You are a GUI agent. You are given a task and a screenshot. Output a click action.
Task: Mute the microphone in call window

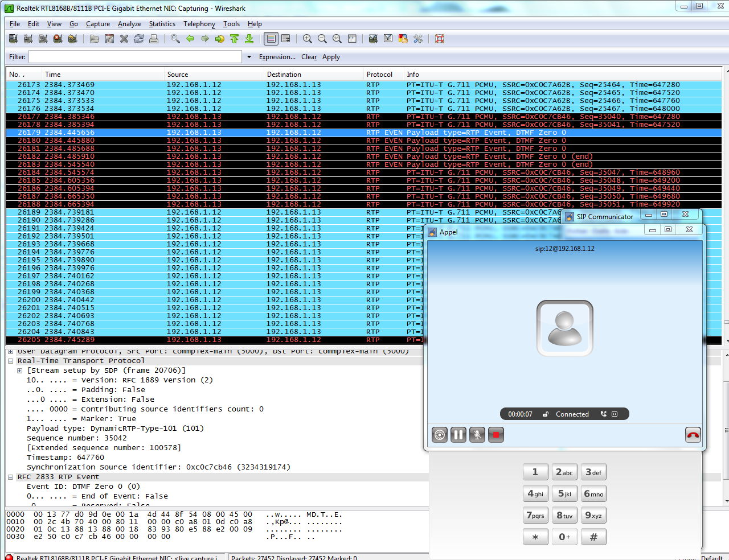pos(477,435)
